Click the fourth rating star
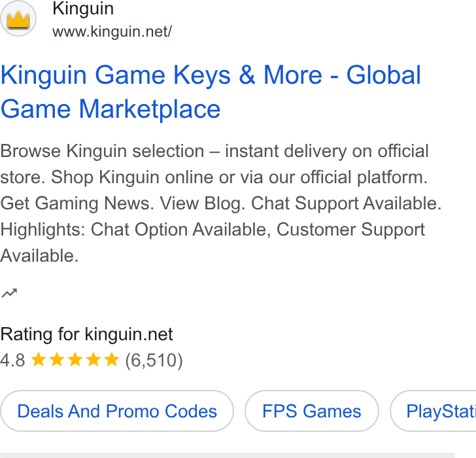 (93, 360)
